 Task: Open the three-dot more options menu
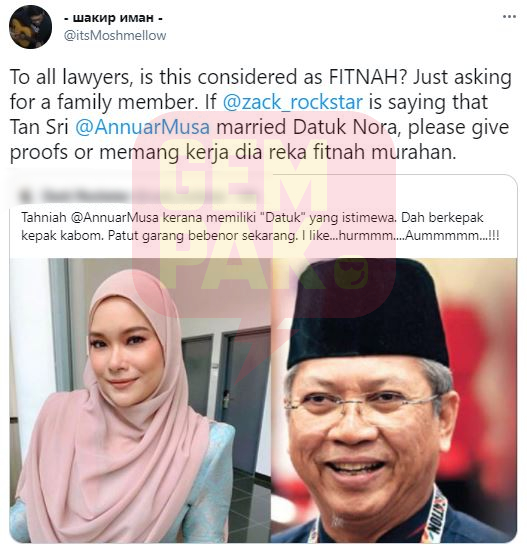pos(509,17)
